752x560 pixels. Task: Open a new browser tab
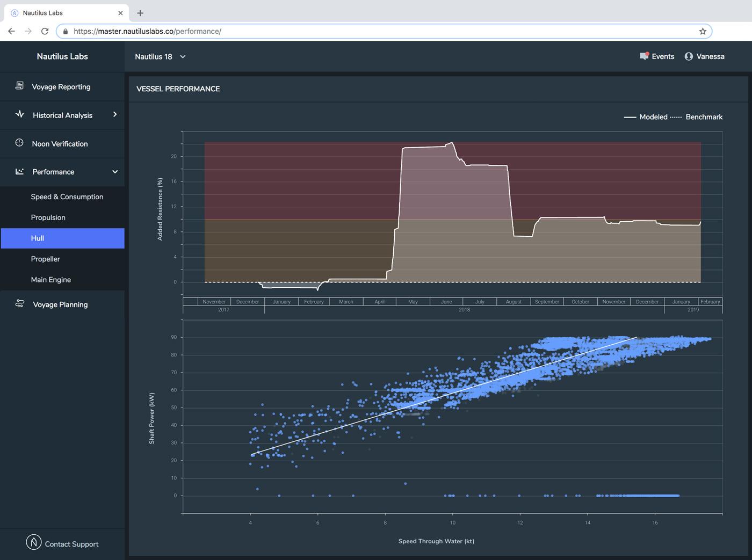(x=140, y=13)
